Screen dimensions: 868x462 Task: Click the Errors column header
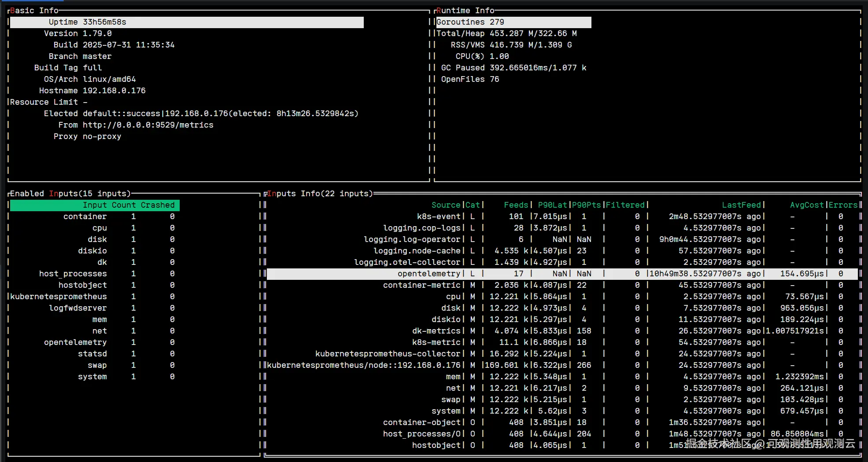coord(843,205)
